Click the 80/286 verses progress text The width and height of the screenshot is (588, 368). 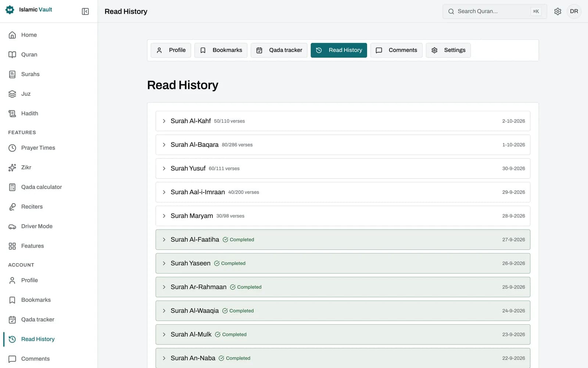237,145
